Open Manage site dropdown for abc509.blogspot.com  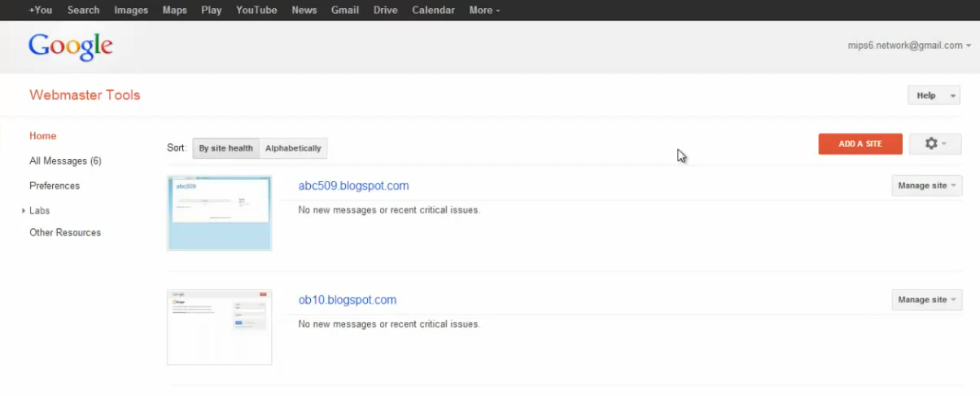[x=926, y=186]
